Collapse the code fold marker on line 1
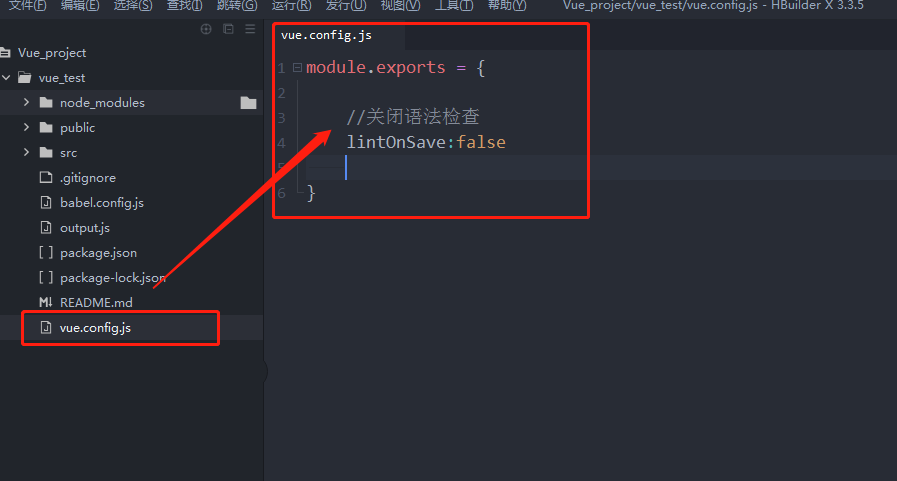Viewport: 897px width, 481px height. pos(297,67)
